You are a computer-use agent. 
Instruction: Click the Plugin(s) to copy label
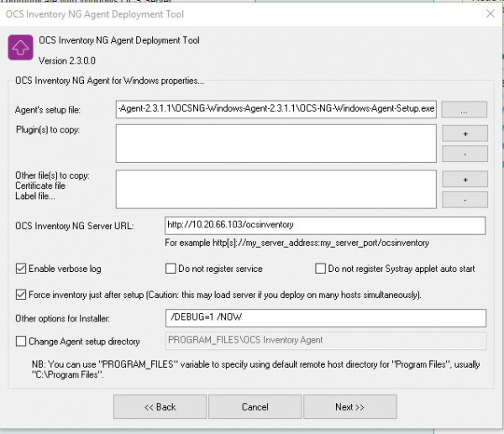pyautogui.click(x=48, y=130)
